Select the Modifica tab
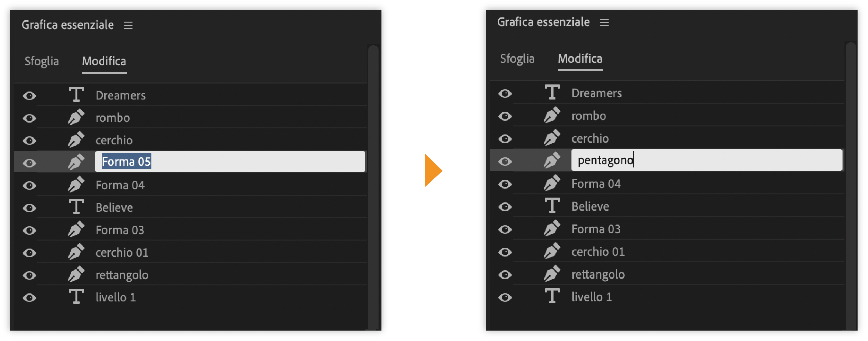The image size is (868, 341). click(x=104, y=61)
